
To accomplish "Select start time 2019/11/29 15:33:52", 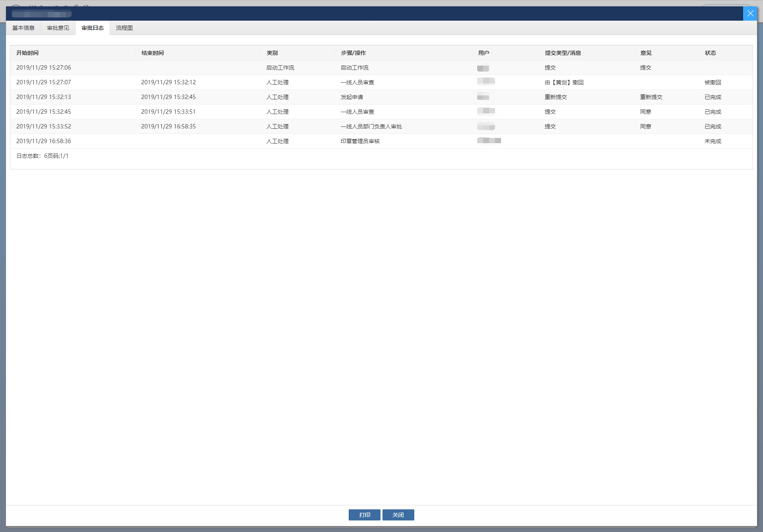I will (x=44, y=126).
